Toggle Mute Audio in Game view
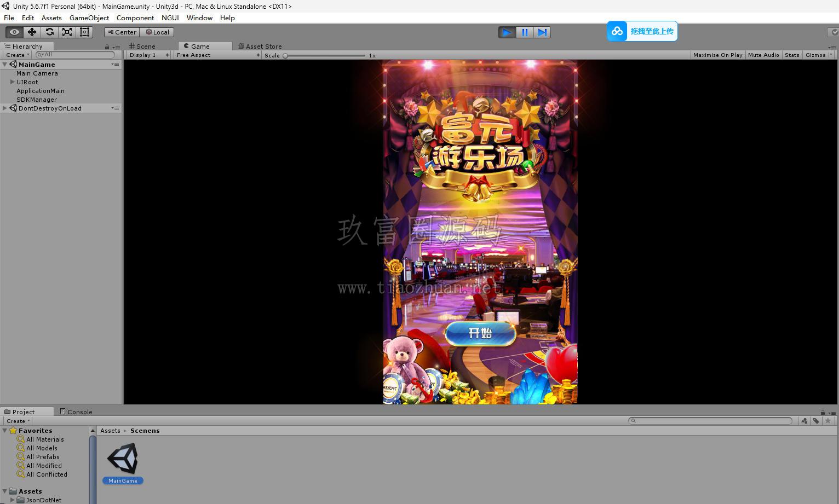839x504 pixels. 763,55
